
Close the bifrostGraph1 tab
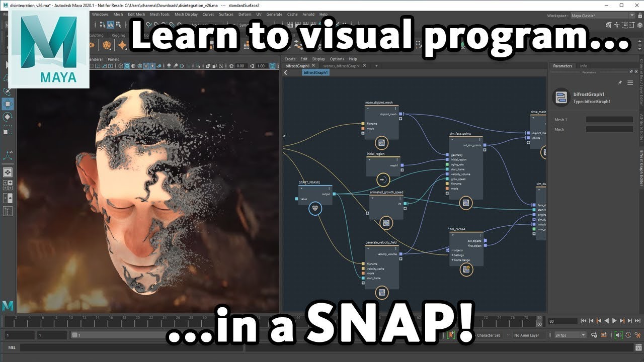click(313, 66)
